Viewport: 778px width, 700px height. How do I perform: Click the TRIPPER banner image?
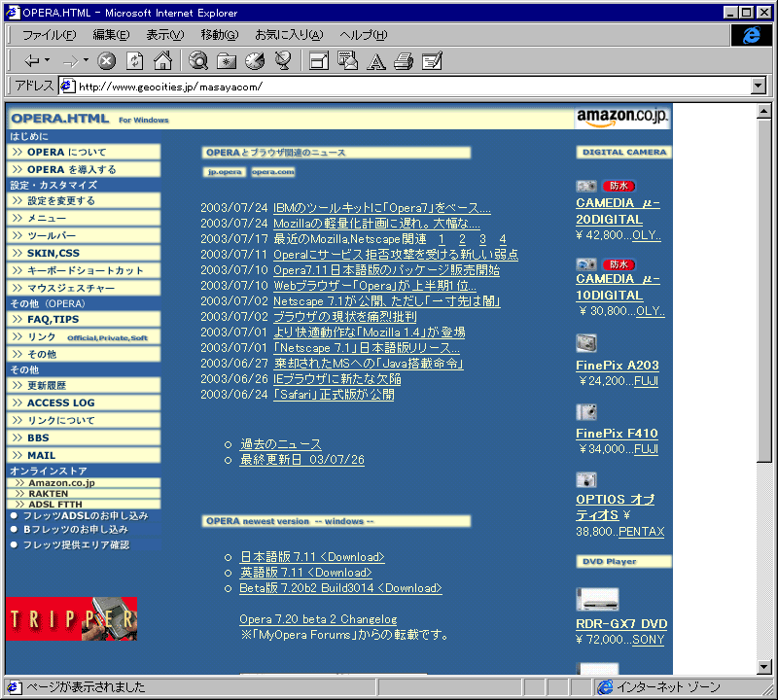[x=71, y=618]
